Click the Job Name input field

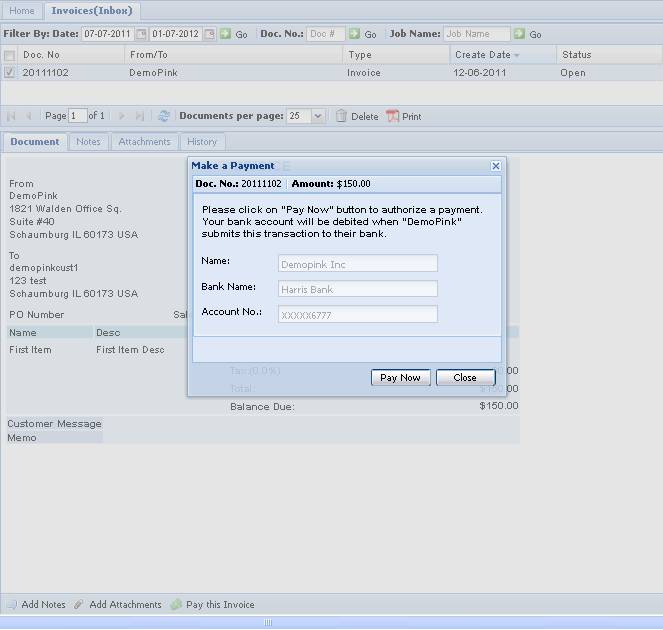(477, 34)
